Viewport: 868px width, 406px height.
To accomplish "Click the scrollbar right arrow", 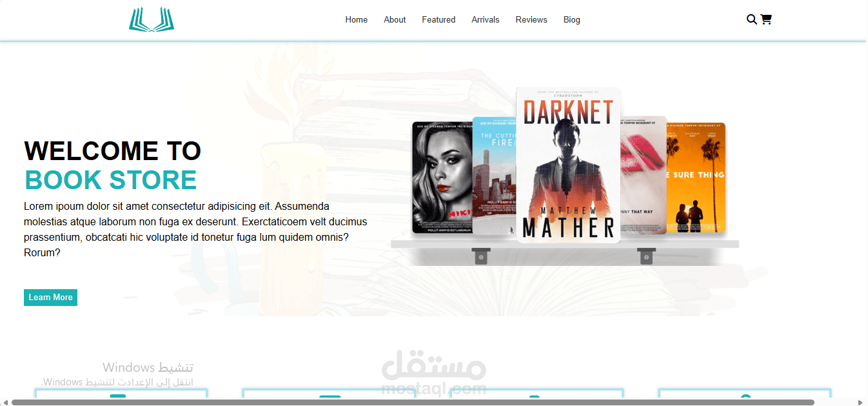I will tap(861, 402).
